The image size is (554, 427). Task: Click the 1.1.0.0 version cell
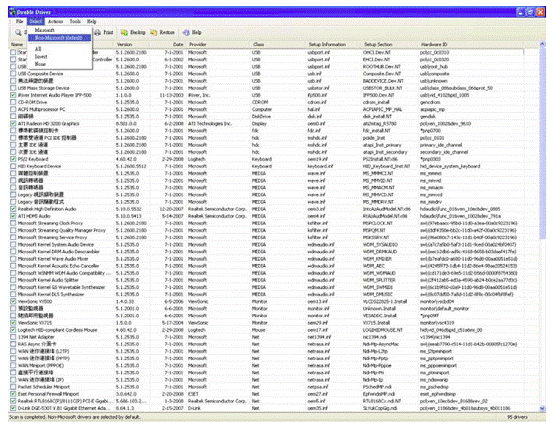click(124, 95)
